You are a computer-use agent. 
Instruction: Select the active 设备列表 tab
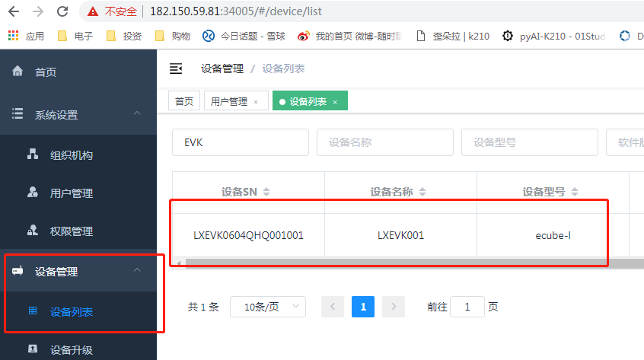pyautogui.click(x=308, y=101)
